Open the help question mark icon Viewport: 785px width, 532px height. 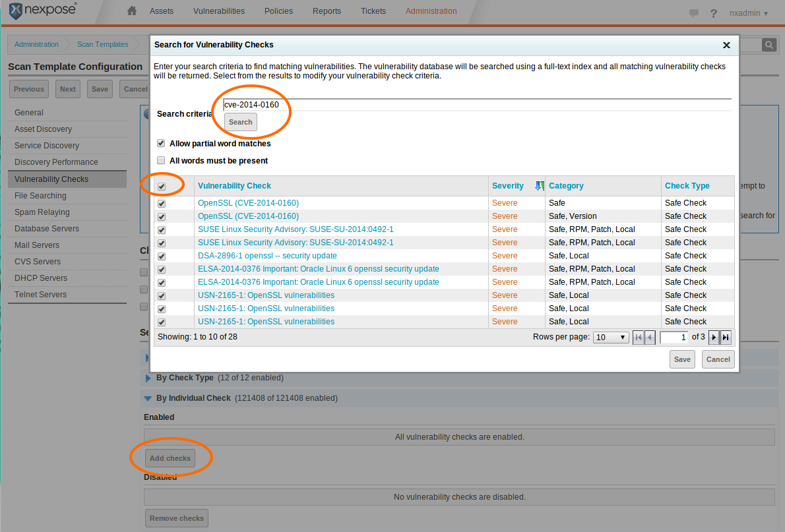[x=713, y=13]
